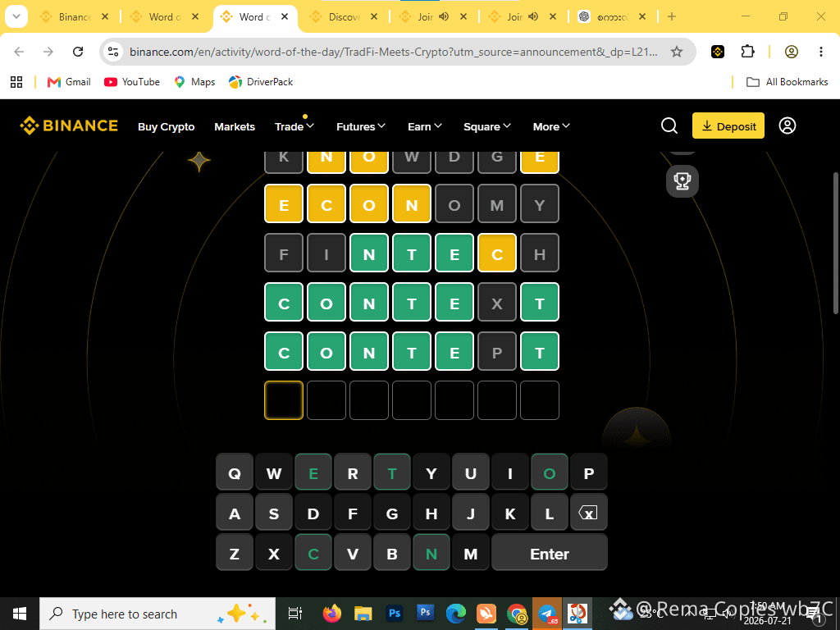Open the DriverPack bookmark
Image resolution: width=840 pixels, height=630 pixels.
[x=261, y=82]
